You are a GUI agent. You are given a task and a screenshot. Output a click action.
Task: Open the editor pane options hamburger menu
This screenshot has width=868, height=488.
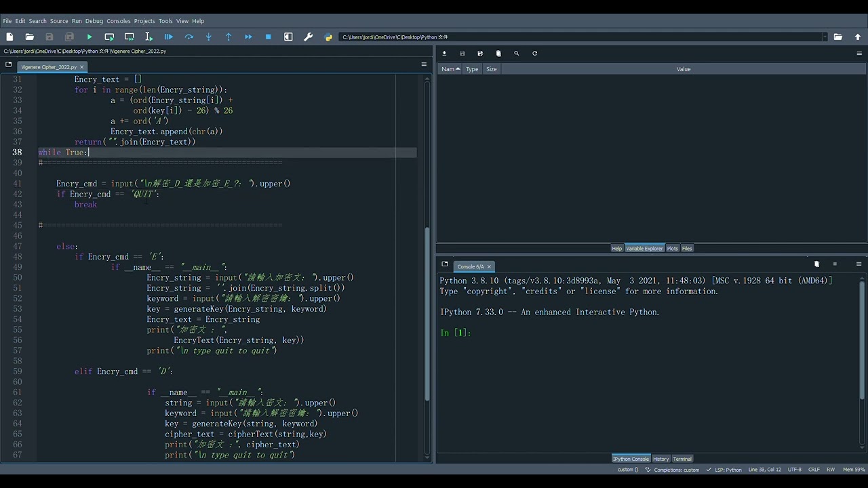[424, 64]
